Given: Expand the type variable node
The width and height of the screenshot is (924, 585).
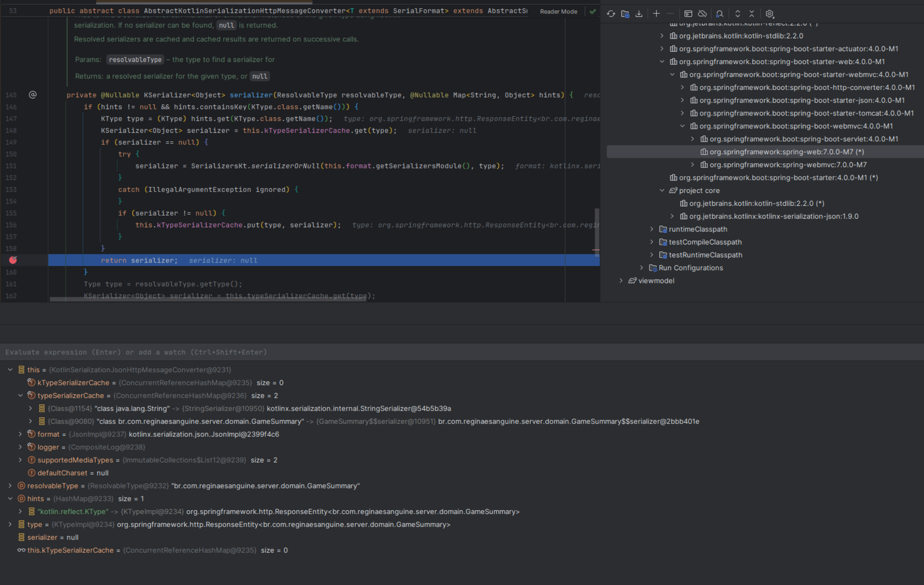Looking at the screenshot, I should 10,524.
